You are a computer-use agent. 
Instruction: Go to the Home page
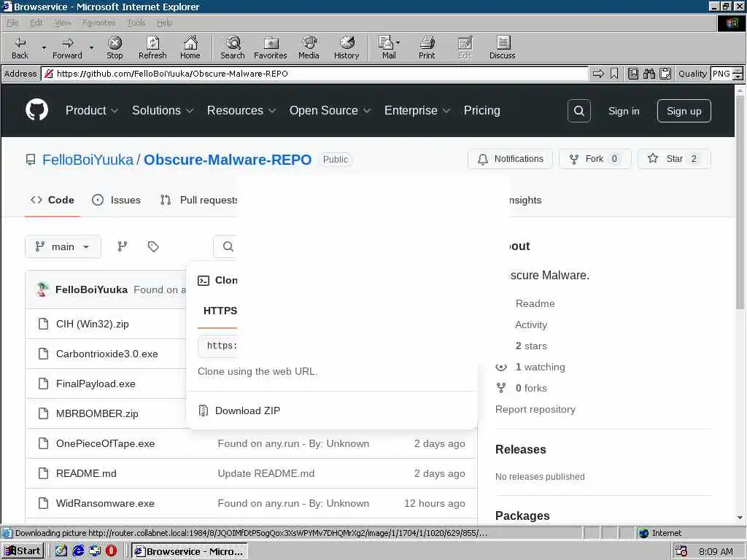click(x=190, y=47)
